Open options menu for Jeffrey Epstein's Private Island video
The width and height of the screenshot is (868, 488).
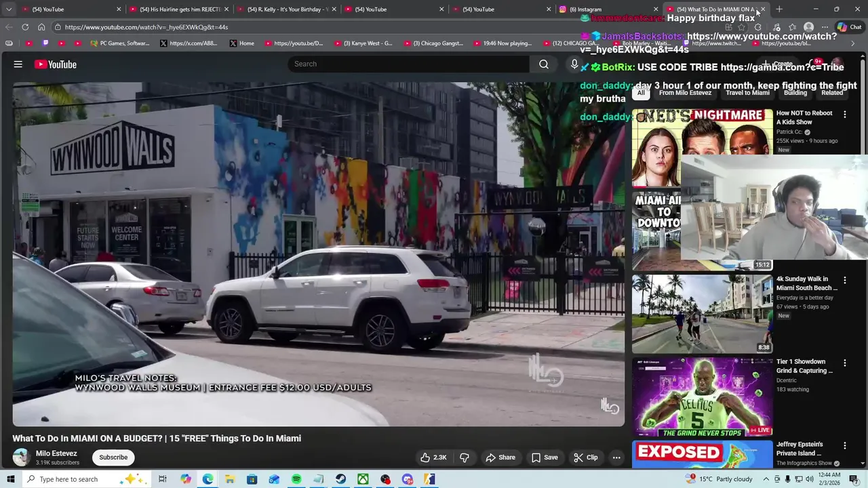(845, 445)
